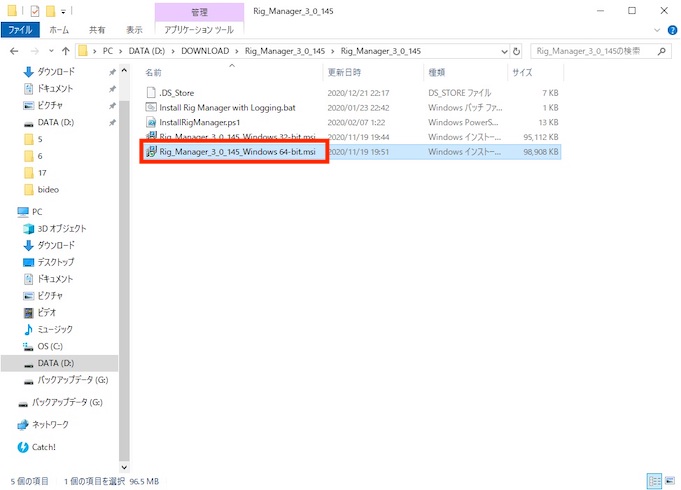Click the ミュージック note icon

coord(28,330)
